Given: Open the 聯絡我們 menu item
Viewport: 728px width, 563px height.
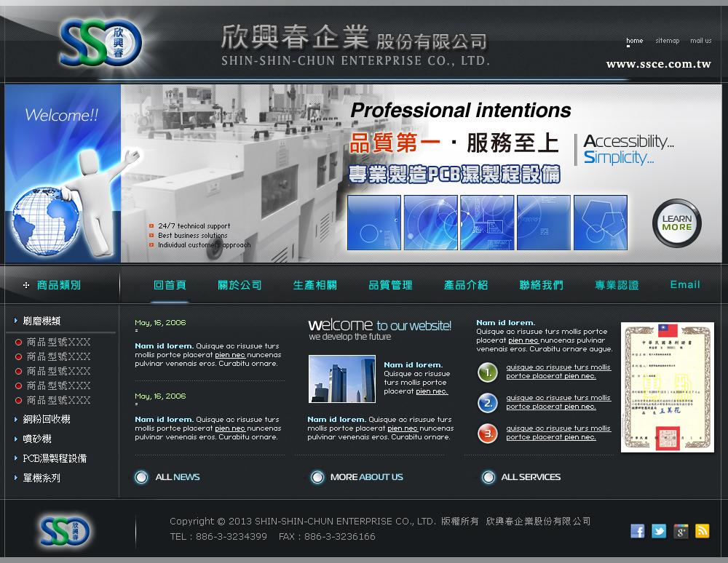Looking at the screenshot, I should (x=542, y=285).
